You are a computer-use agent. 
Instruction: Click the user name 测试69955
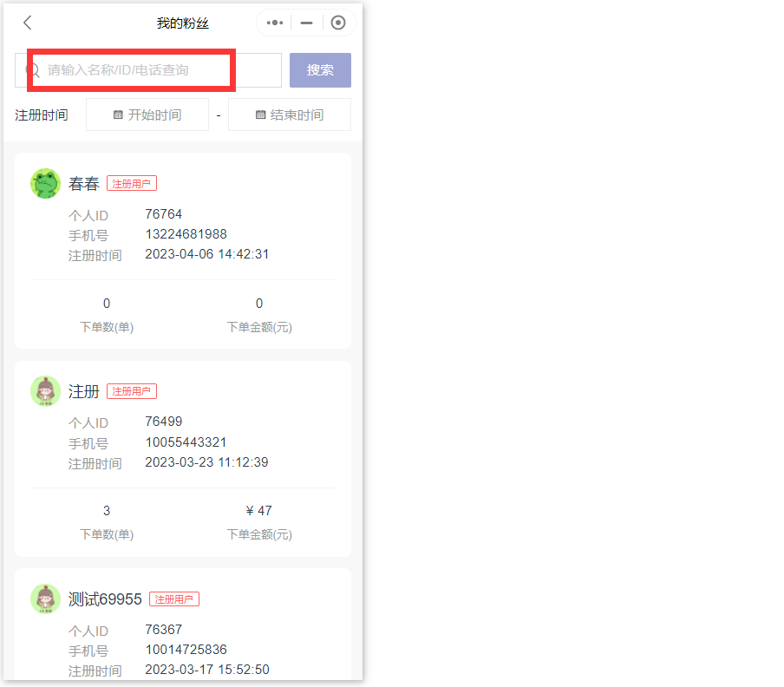[105, 599]
